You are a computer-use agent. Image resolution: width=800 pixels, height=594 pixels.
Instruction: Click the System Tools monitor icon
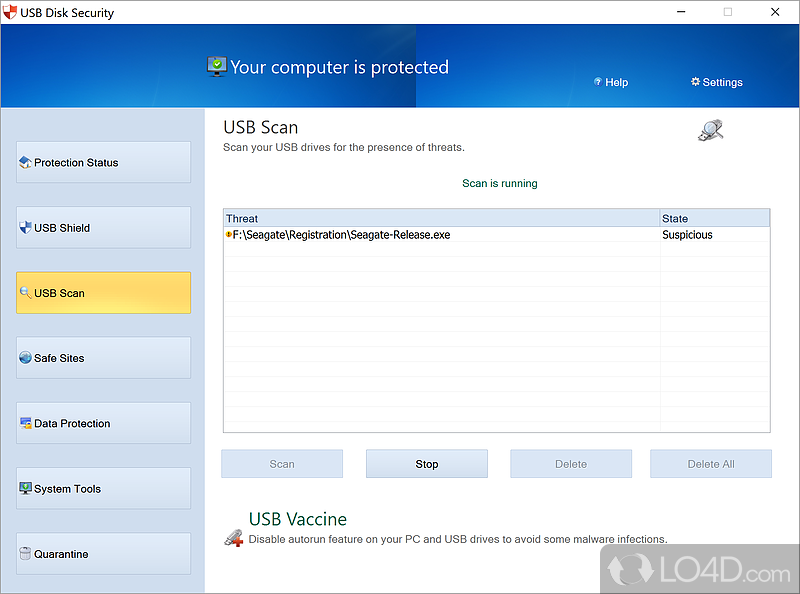click(x=25, y=488)
